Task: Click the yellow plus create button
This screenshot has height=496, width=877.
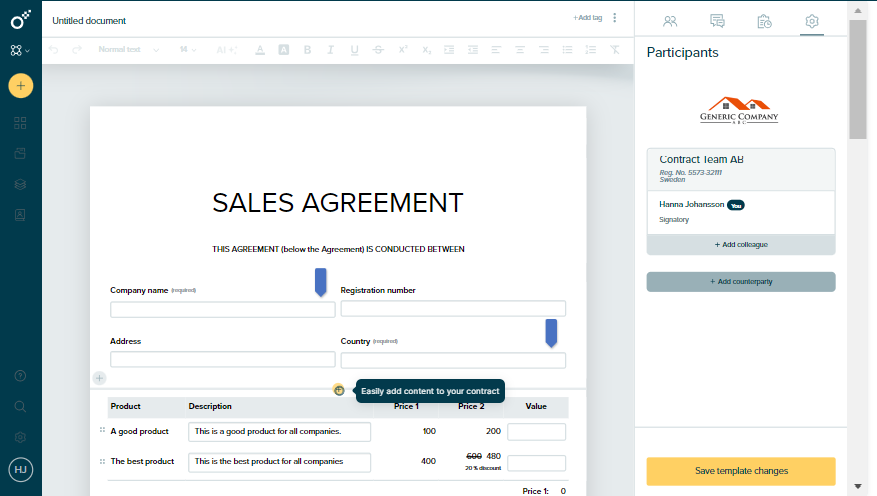Action: (21, 85)
